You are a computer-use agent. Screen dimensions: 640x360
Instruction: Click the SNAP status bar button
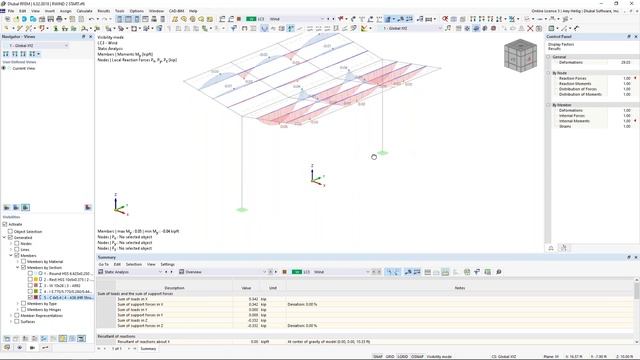point(378,356)
